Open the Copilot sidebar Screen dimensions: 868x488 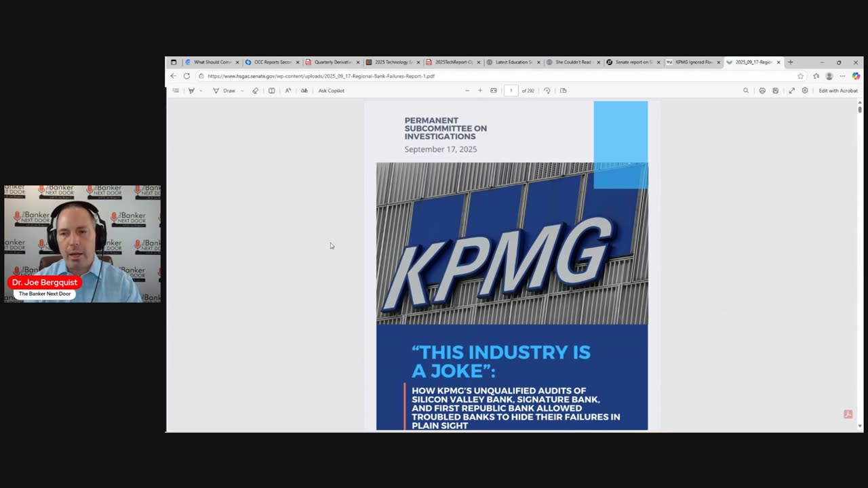click(856, 76)
